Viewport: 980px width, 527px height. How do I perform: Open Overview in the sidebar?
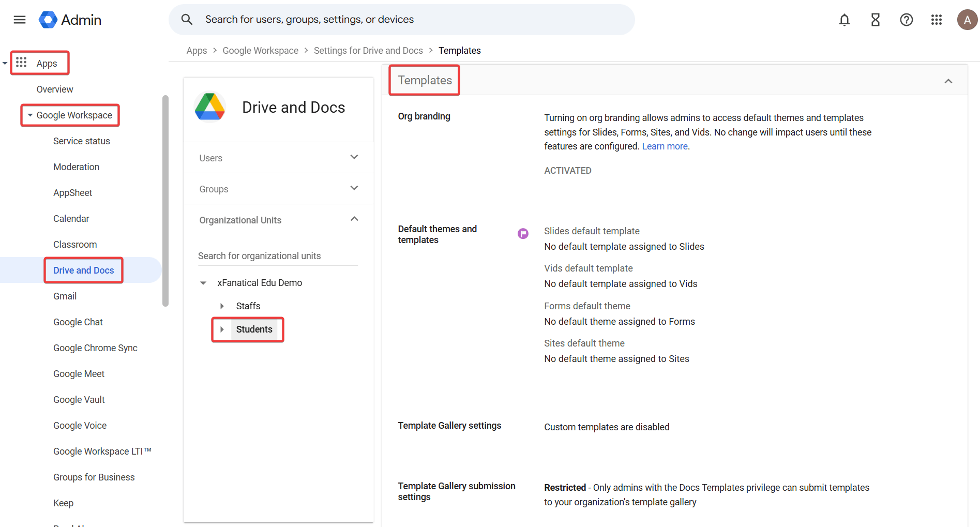pos(55,89)
